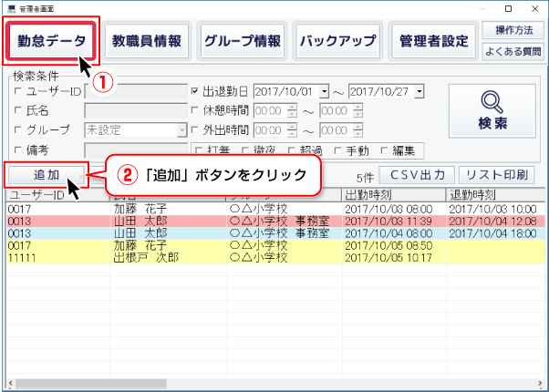Export list with CSV出力 button
This screenshot has width=549, height=392.
point(416,174)
